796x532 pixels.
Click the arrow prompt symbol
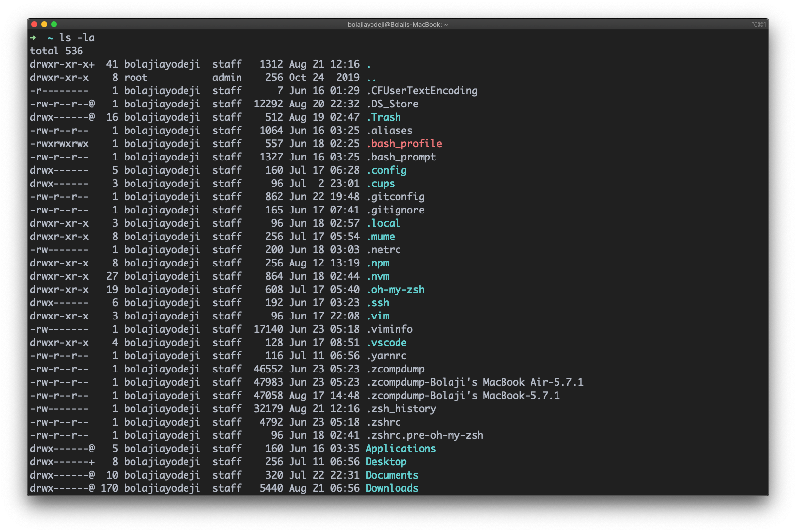pos(33,38)
